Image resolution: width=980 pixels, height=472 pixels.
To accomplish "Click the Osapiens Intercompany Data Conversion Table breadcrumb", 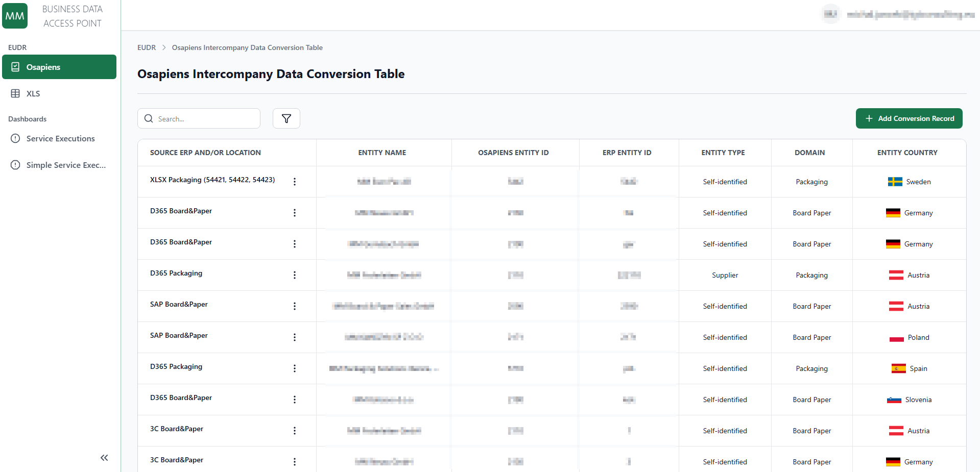I will [x=247, y=47].
